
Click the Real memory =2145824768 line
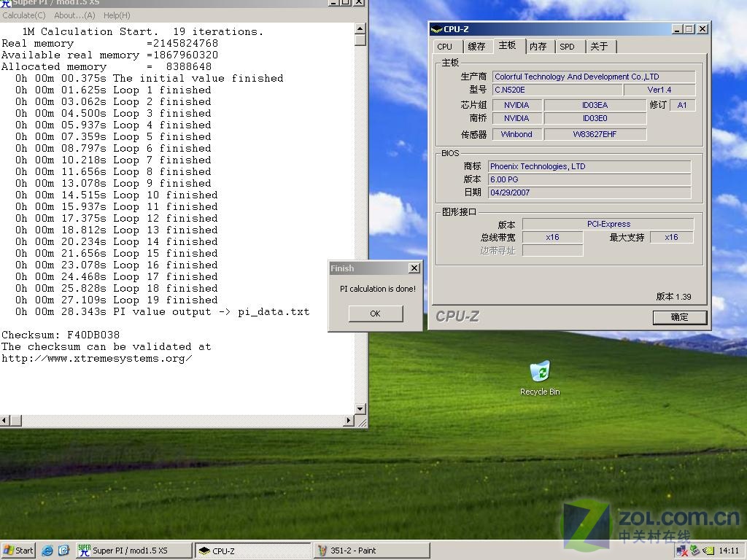coord(109,43)
